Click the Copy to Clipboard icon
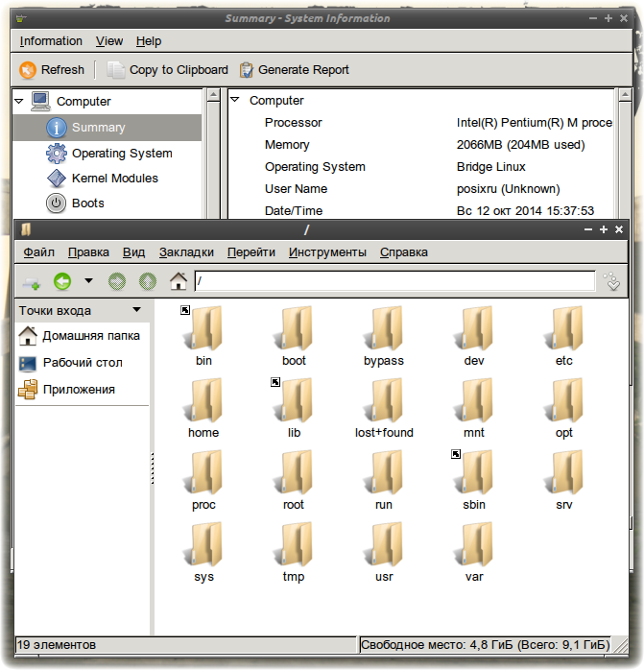The width and height of the screenshot is (644, 670). 115,70
